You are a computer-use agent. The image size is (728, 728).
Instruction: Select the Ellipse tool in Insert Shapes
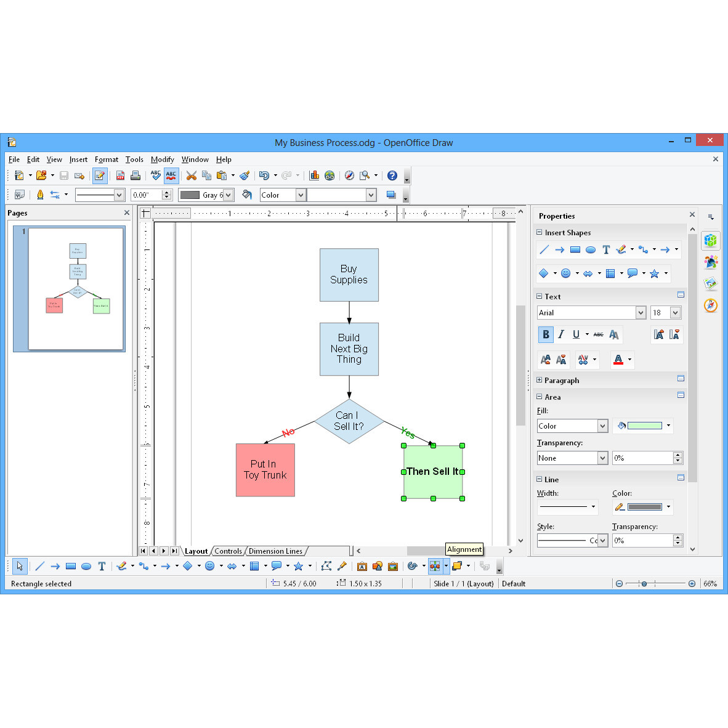click(590, 250)
